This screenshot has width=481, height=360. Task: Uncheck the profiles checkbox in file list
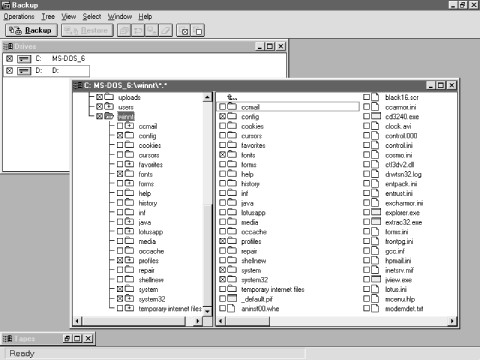(223, 241)
